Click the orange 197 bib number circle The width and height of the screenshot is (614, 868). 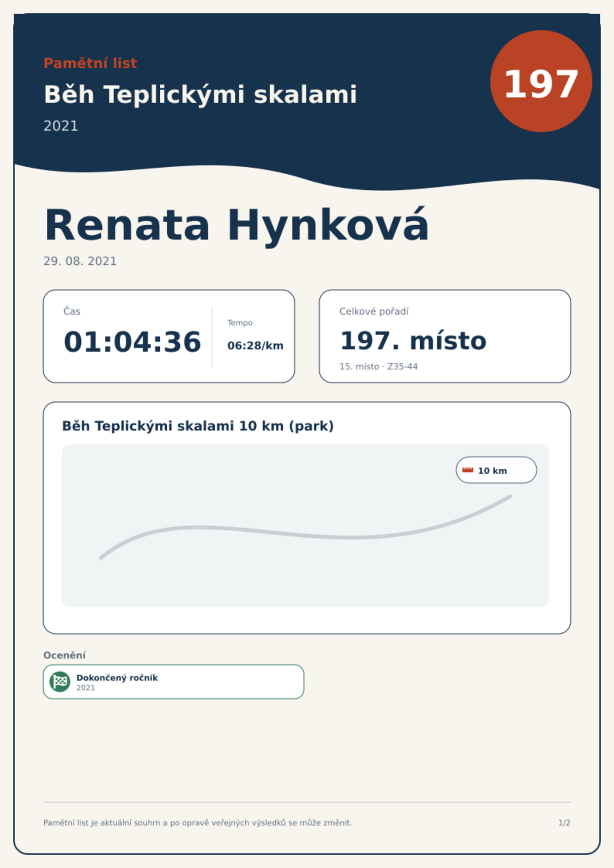click(541, 81)
